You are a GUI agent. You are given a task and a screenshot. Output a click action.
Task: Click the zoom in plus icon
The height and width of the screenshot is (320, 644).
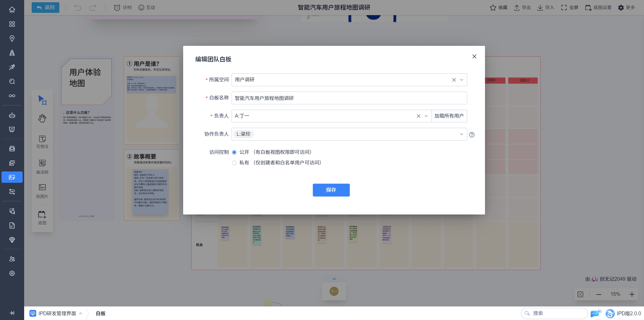632,294
